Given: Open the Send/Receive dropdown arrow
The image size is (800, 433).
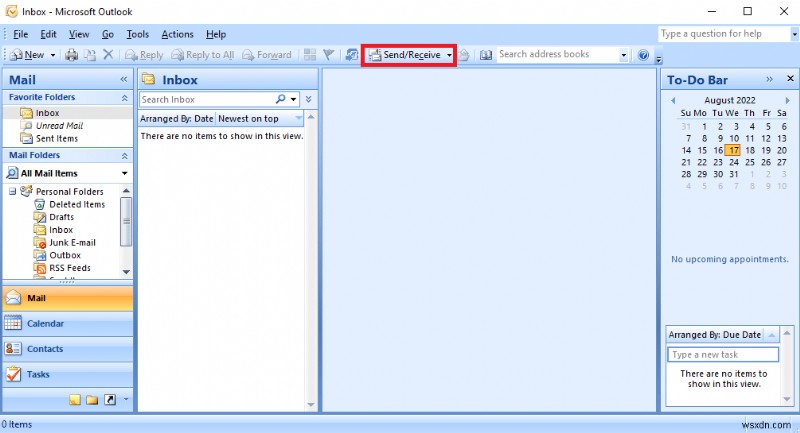Looking at the screenshot, I should tap(449, 55).
